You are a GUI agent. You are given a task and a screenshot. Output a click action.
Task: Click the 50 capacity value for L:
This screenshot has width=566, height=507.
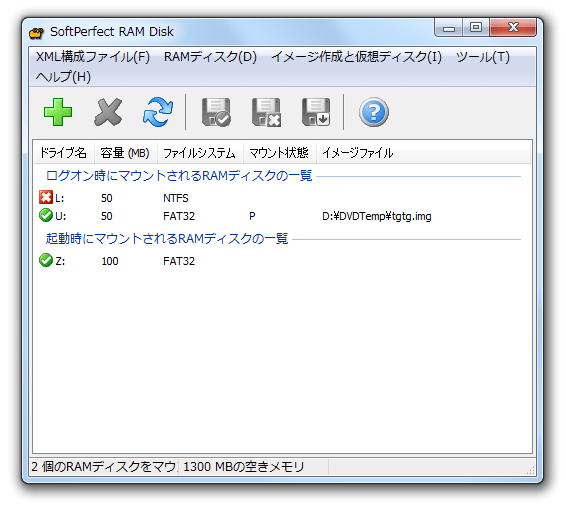(106, 198)
